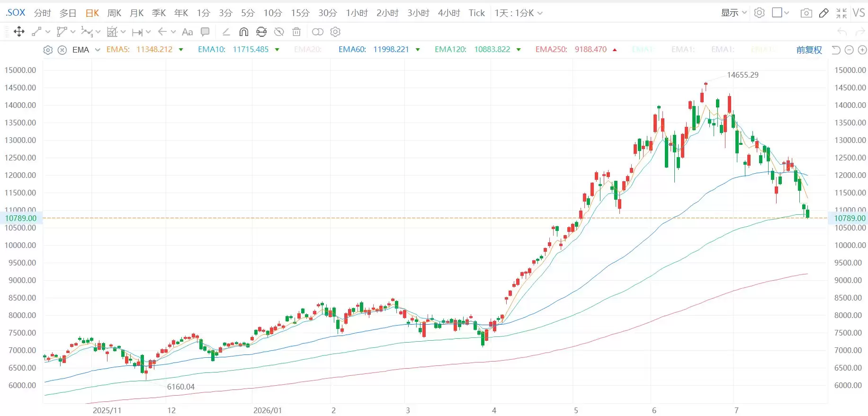Reset the chart view with the circular arrow
868x416 pixels.
836,50
